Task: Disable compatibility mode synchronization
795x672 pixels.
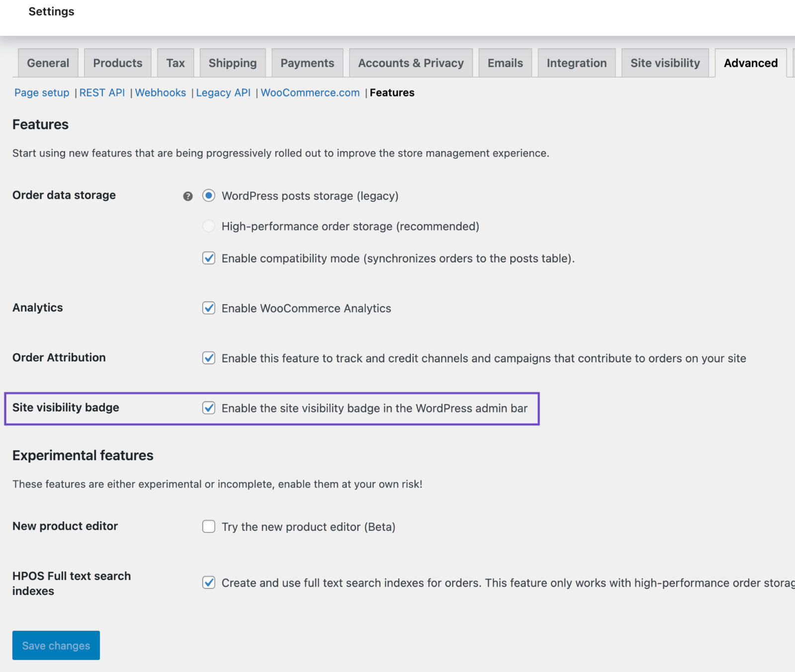Action: (x=209, y=258)
